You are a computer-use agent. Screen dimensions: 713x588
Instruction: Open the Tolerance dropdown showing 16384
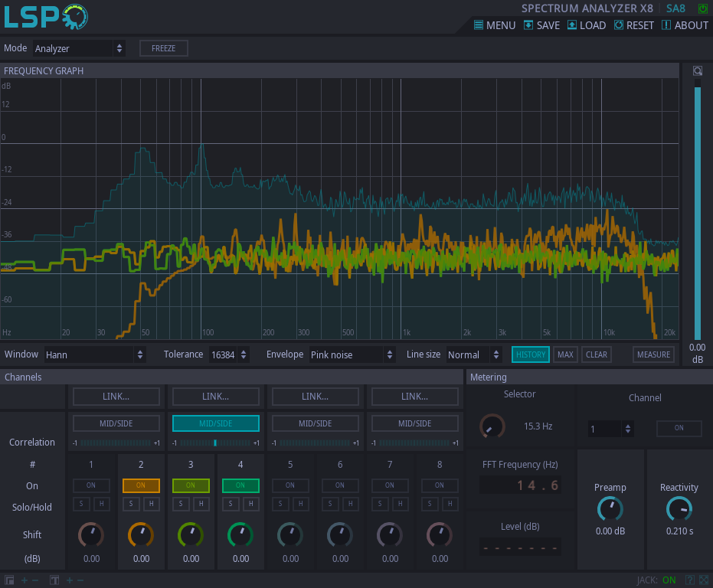click(229, 354)
